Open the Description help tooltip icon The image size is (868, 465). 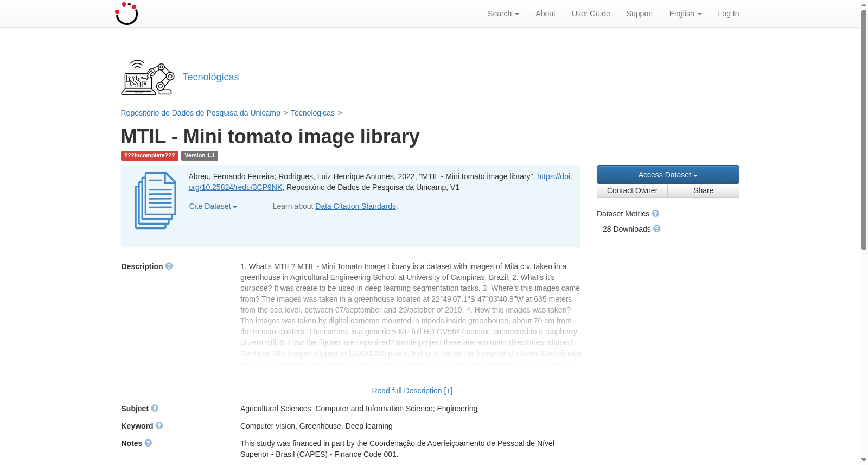[169, 266]
